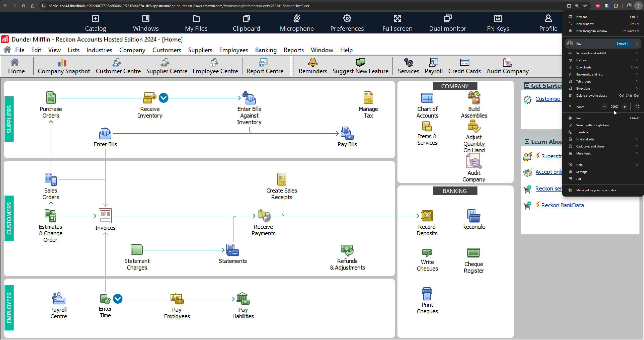Open the Statements icon

[232, 250]
